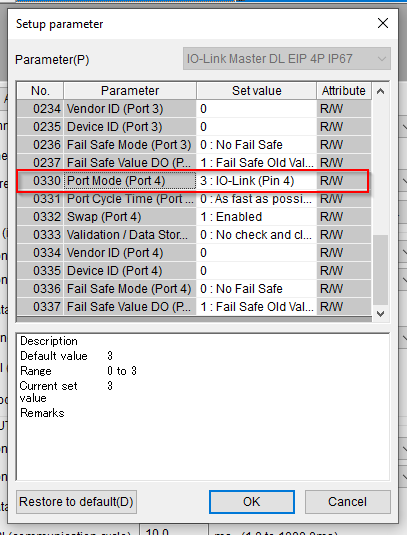The image size is (407, 535).
Task: Select row 0234 Vendor ID (Port 3)
Action: coord(194,109)
